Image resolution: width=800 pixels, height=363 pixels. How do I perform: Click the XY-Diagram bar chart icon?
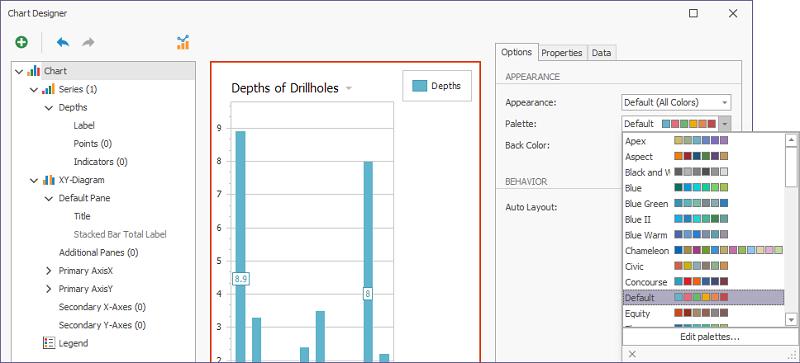49,180
